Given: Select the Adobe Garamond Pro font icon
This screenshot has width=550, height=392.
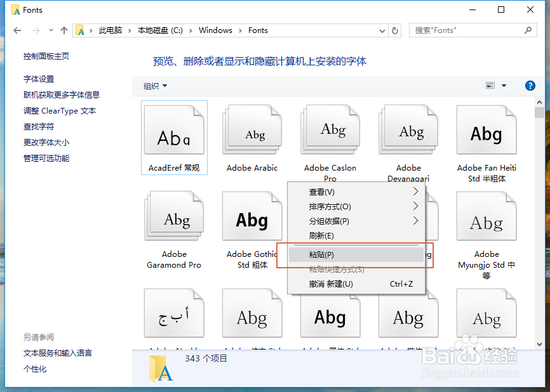Looking at the screenshot, I should [174, 216].
